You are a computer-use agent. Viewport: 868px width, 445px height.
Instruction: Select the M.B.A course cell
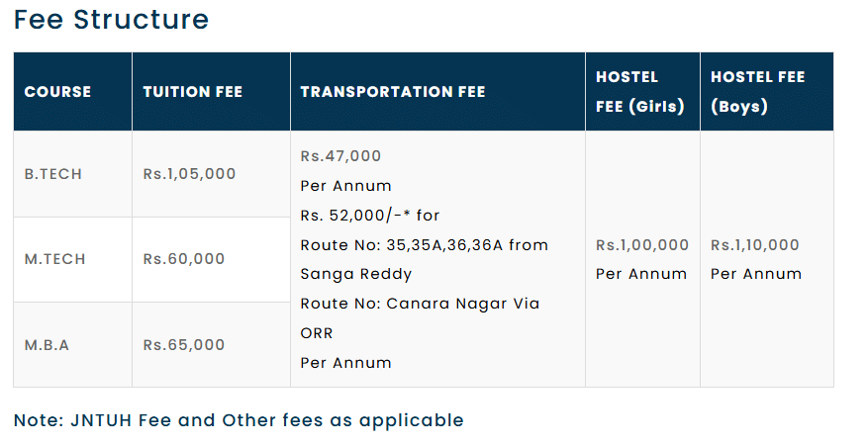[x=49, y=345]
